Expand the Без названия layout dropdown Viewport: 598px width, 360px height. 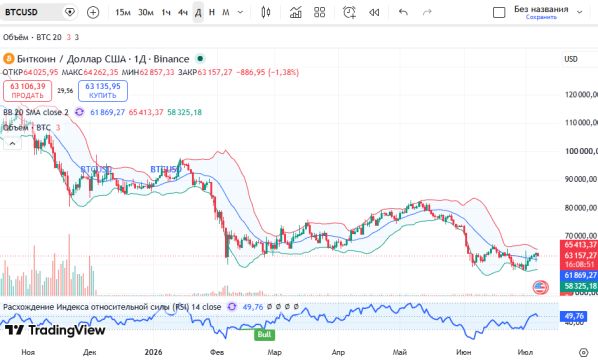[x=580, y=13]
